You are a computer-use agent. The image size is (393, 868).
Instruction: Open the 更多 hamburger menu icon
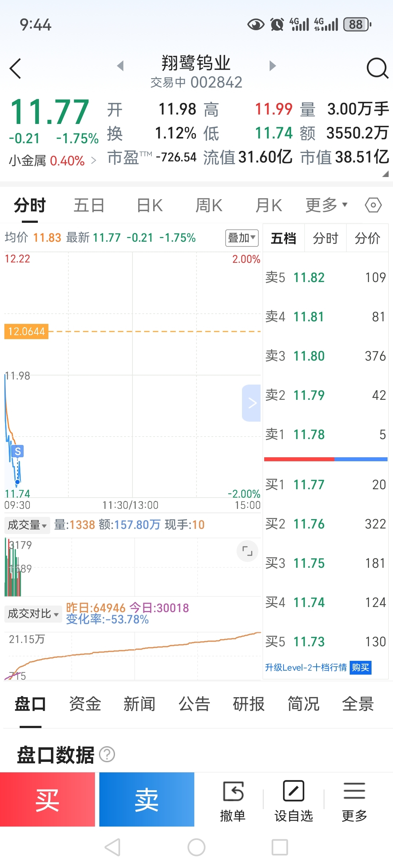[x=354, y=791]
